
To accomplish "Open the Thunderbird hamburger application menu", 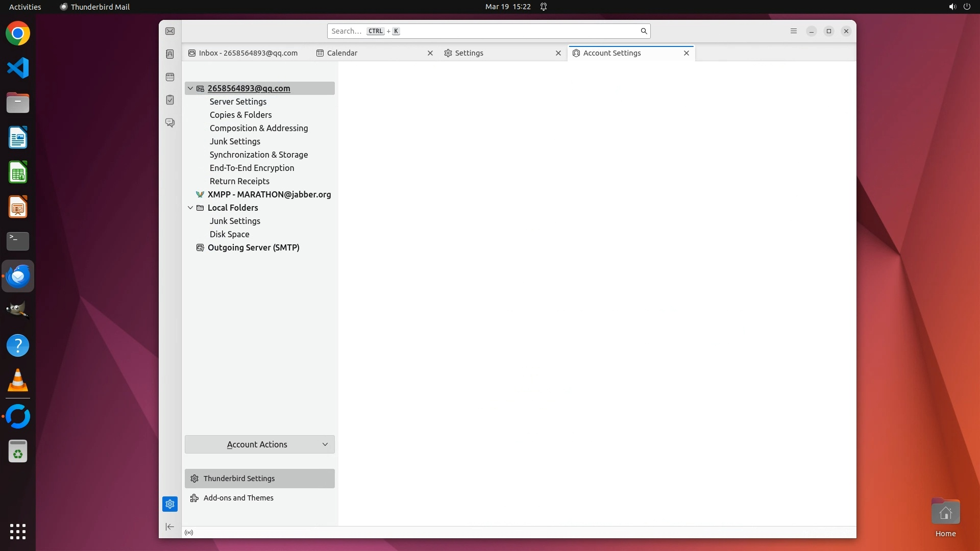I will click(793, 31).
